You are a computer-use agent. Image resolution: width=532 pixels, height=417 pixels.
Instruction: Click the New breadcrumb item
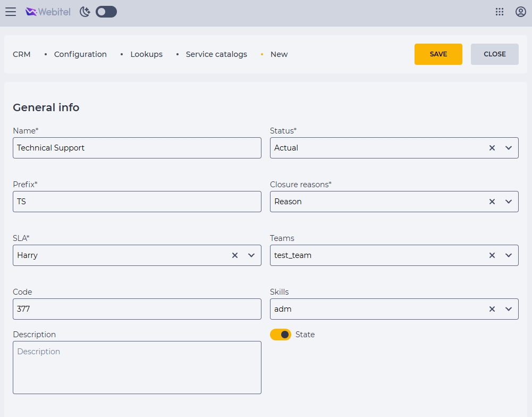pyautogui.click(x=279, y=54)
